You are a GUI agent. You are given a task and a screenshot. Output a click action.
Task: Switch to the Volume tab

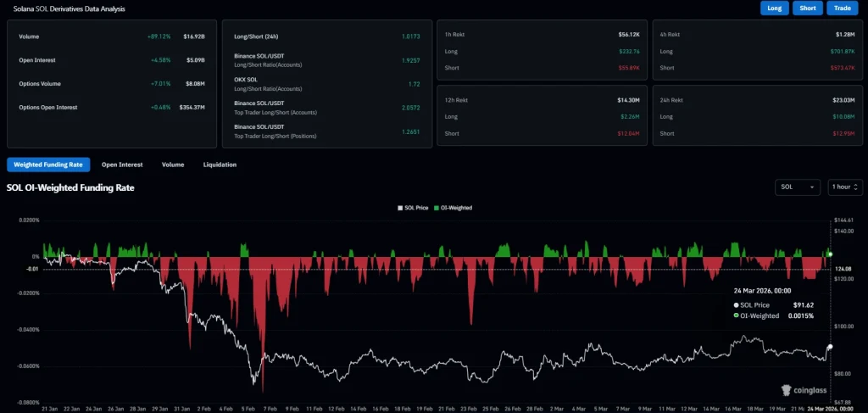click(173, 165)
